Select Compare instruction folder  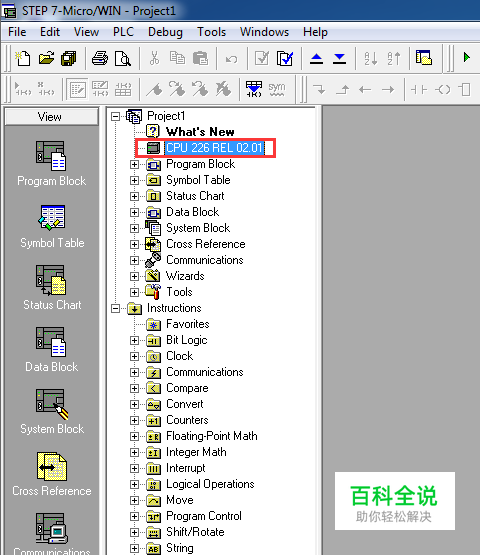(187, 388)
